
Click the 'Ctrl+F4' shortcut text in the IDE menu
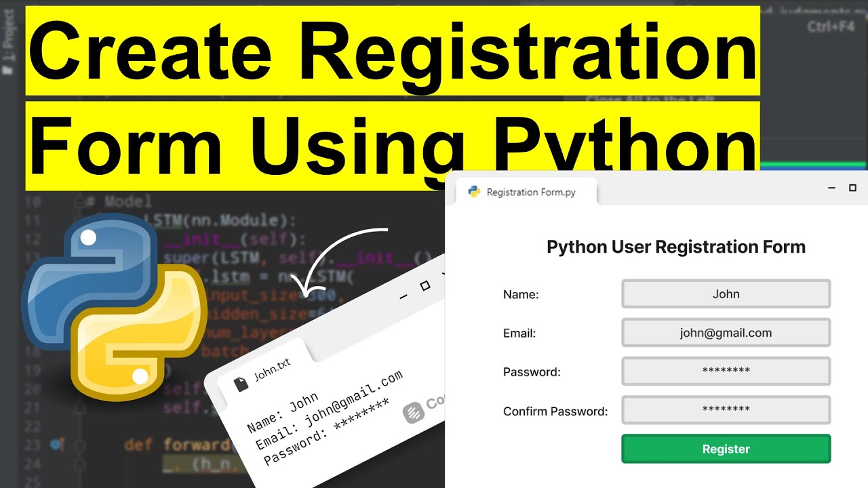click(831, 27)
